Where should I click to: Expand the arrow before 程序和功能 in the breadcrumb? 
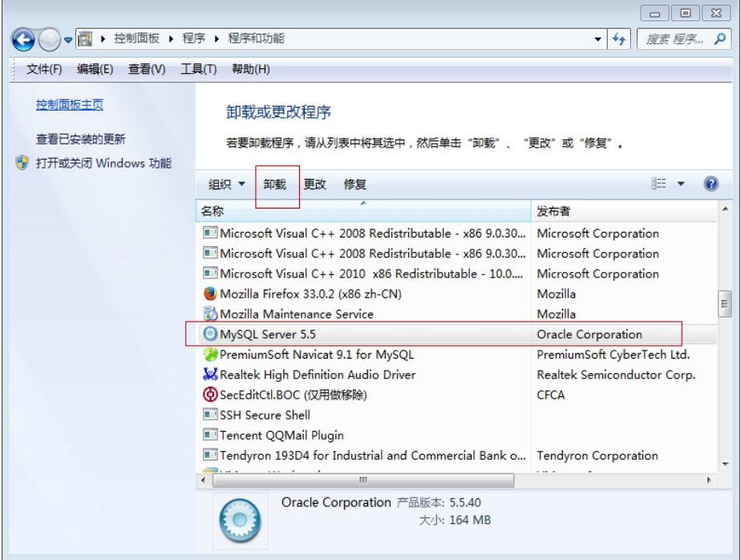coord(217,39)
